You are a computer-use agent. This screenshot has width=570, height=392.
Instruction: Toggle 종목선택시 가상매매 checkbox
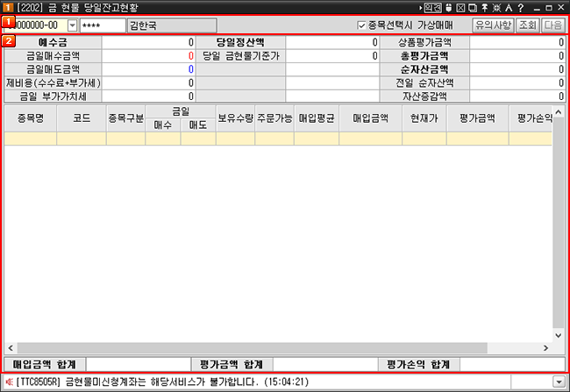coord(363,25)
